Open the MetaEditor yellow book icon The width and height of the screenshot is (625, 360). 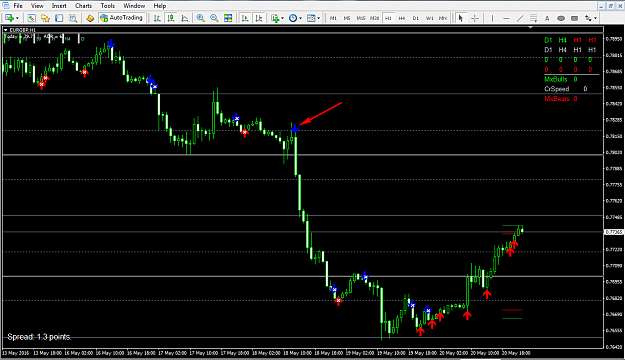pos(90,18)
